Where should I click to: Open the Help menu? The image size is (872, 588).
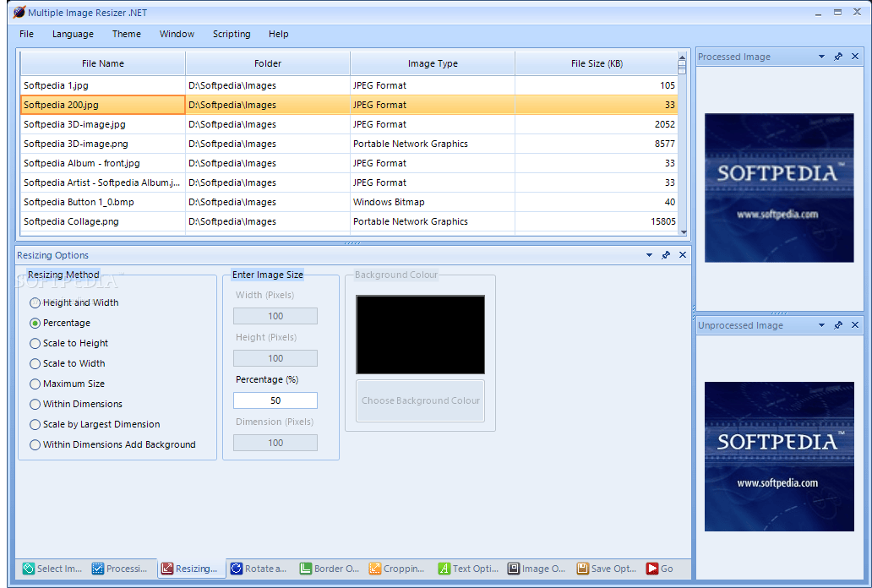click(279, 34)
